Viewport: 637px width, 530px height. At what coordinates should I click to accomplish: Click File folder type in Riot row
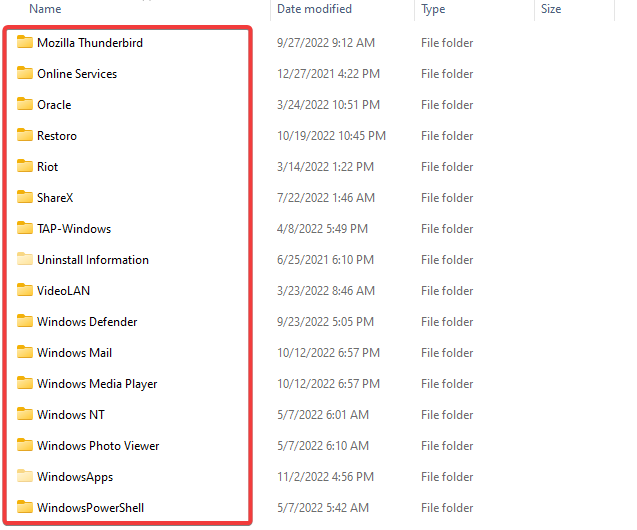[x=447, y=167]
